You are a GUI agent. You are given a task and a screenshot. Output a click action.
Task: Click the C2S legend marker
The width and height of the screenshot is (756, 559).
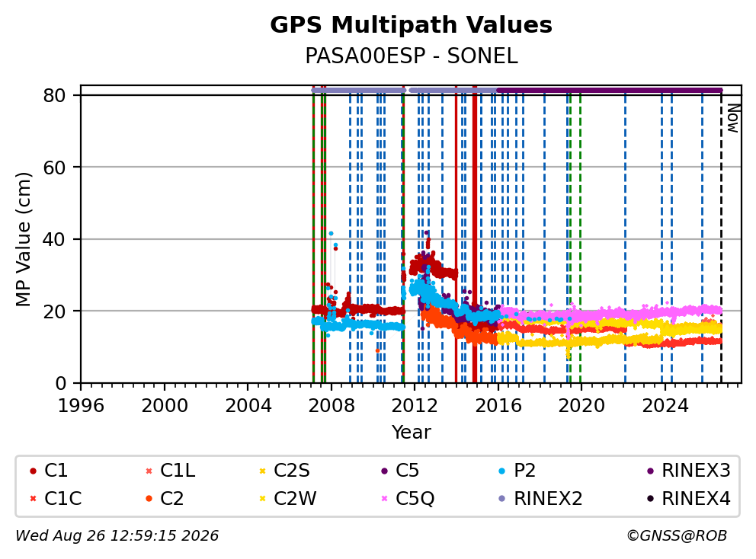(x=262, y=471)
